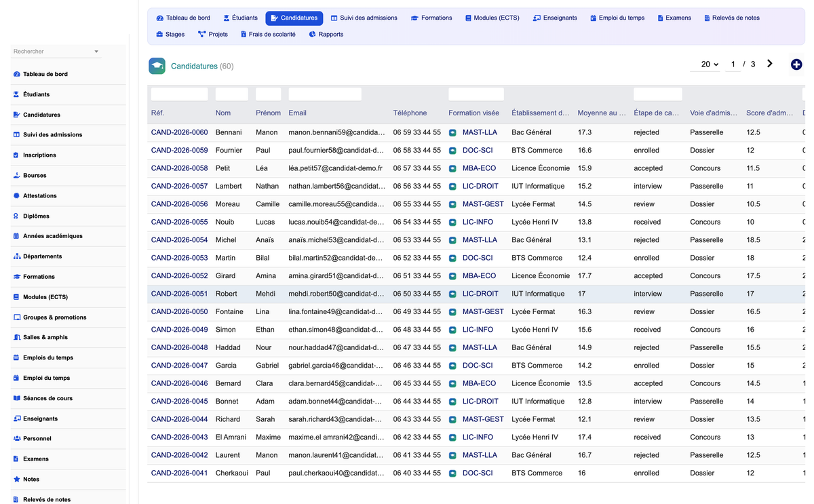
Task: Switch to Suivi des admissions top tab
Action: coord(364,18)
